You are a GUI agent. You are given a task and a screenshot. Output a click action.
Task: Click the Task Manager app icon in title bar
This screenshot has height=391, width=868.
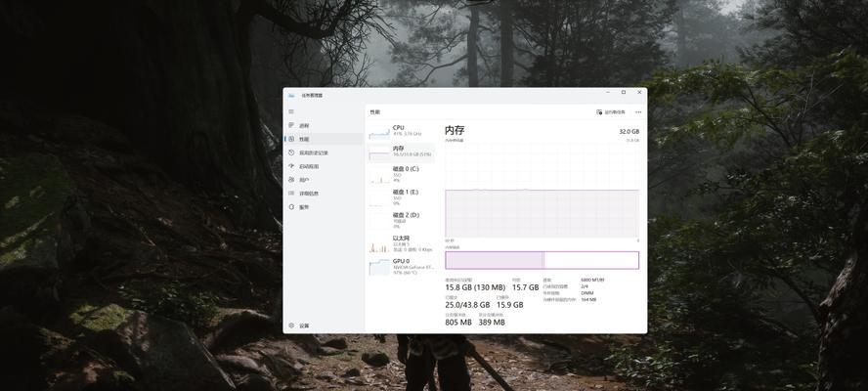click(x=291, y=95)
